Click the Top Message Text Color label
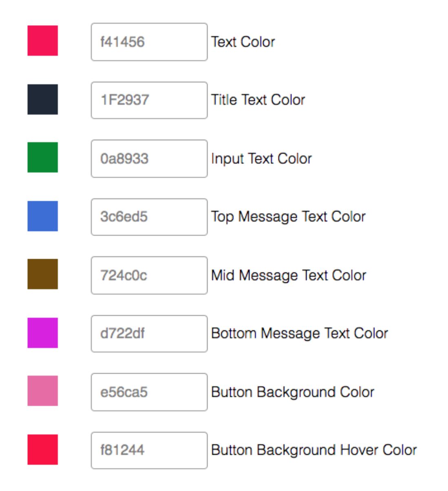Image resolution: width=448 pixels, height=491 pixels. click(x=288, y=217)
